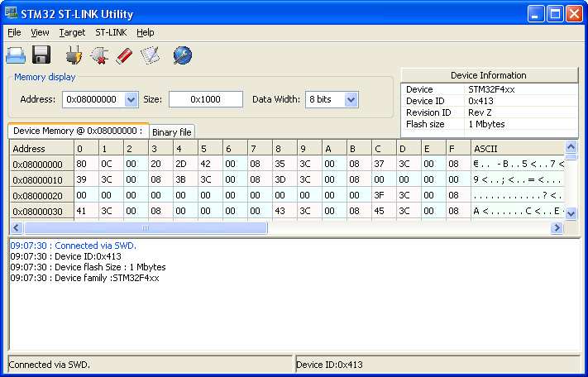Viewport: 588px width, 377px height.
Task: Click the Flash size value 1 Mbytes
Action: point(486,124)
